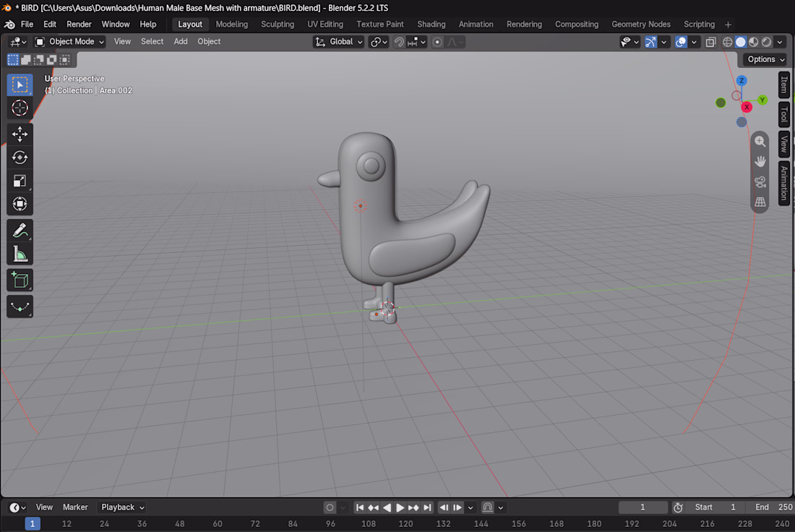Play the animation forward
The image size is (795, 532).
tap(400, 507)
